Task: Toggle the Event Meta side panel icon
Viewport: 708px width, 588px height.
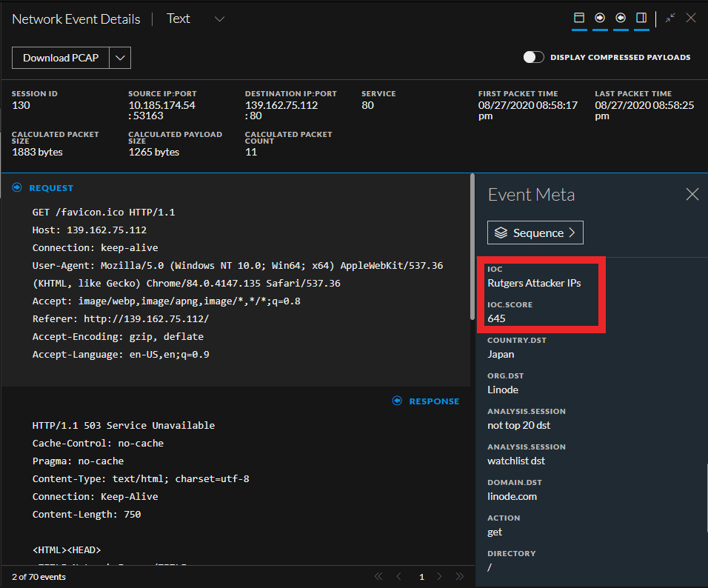Action: [641, 18]
